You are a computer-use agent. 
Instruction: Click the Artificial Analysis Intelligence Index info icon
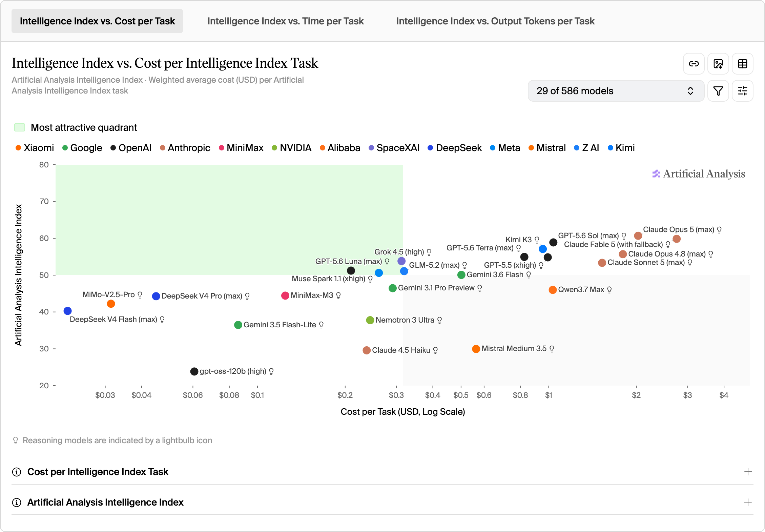tap(17, 502)
